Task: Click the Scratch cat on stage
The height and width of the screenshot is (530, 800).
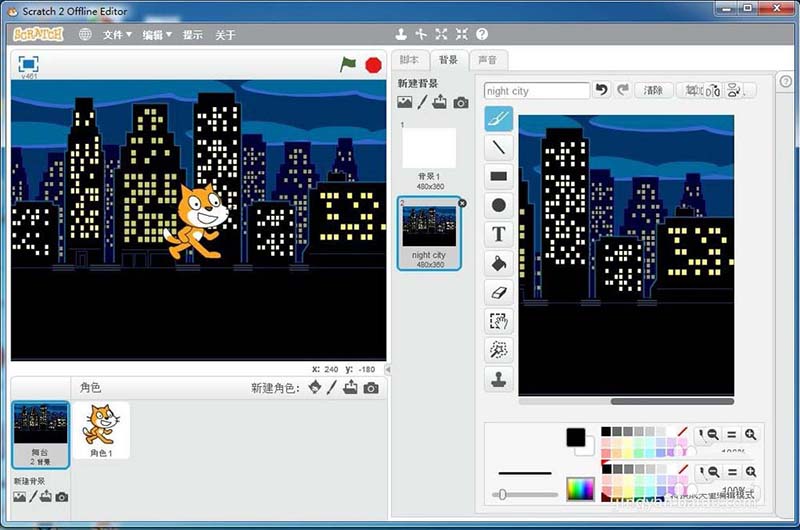Action: pos(197,222)
